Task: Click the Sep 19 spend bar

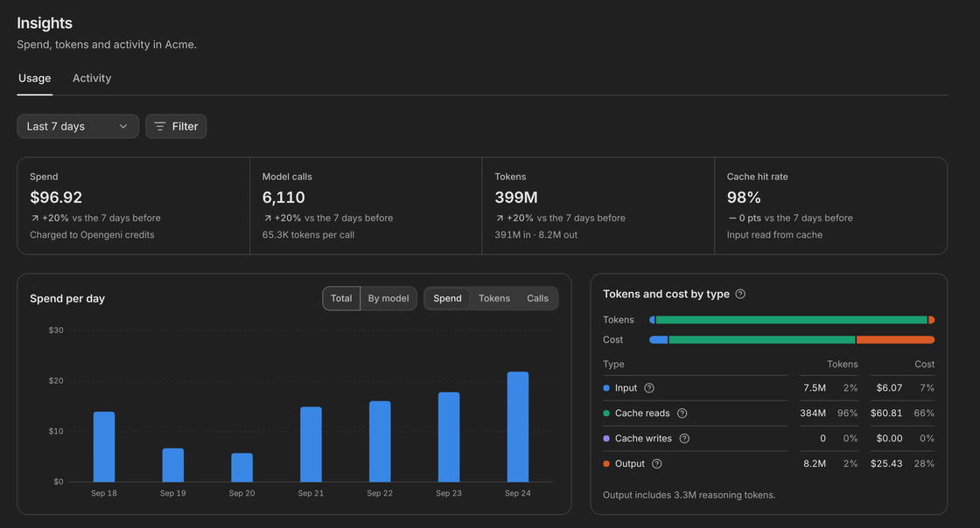Action: tap(173, 465)
